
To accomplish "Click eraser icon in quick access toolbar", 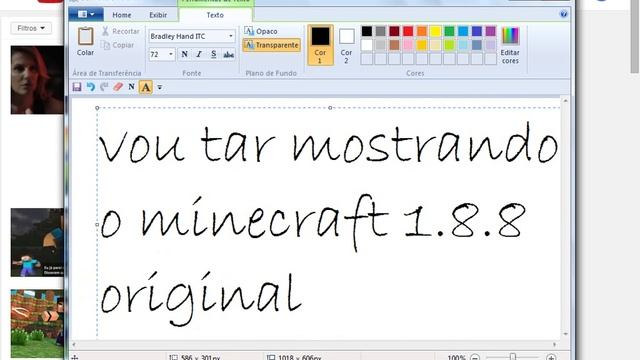I will coord(118,87).
